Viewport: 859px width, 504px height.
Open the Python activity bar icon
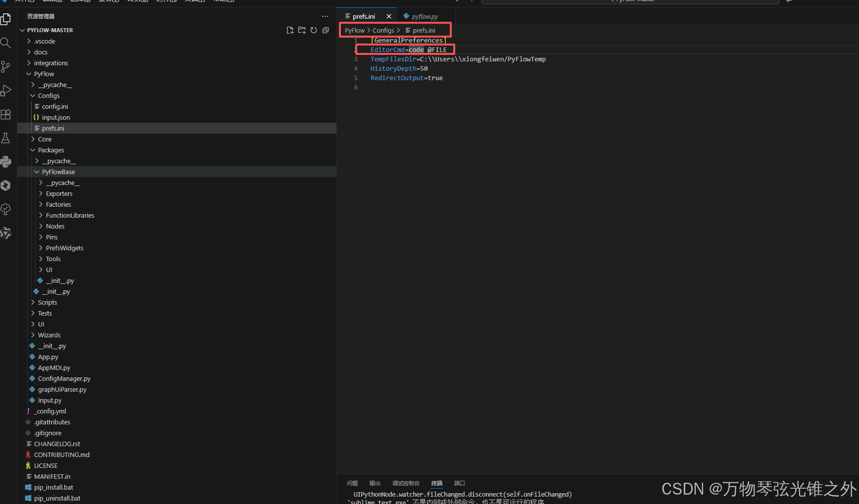(6, 162)
